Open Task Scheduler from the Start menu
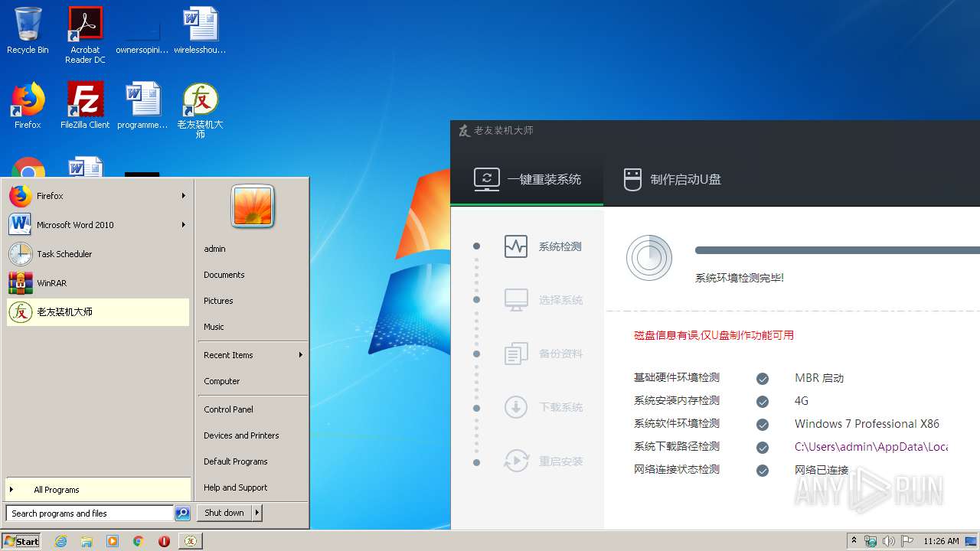Image resolution: width=980 pixels, height=551 pixels. click(x=98, y=254)
